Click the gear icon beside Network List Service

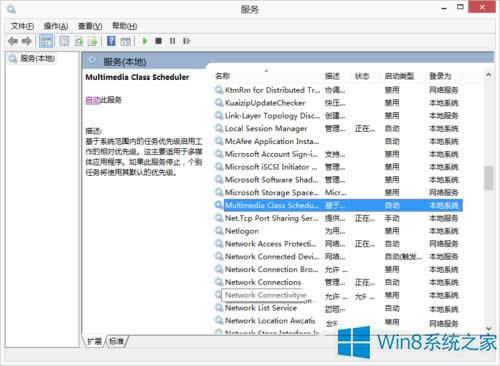219,308
